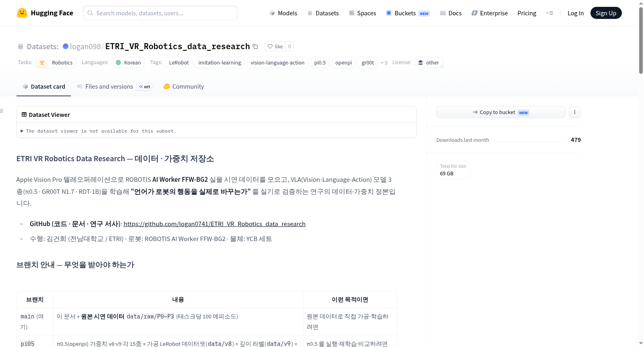Copy dataset name with the copy icon
The image size is (644, 347).
tap(255, 46)
